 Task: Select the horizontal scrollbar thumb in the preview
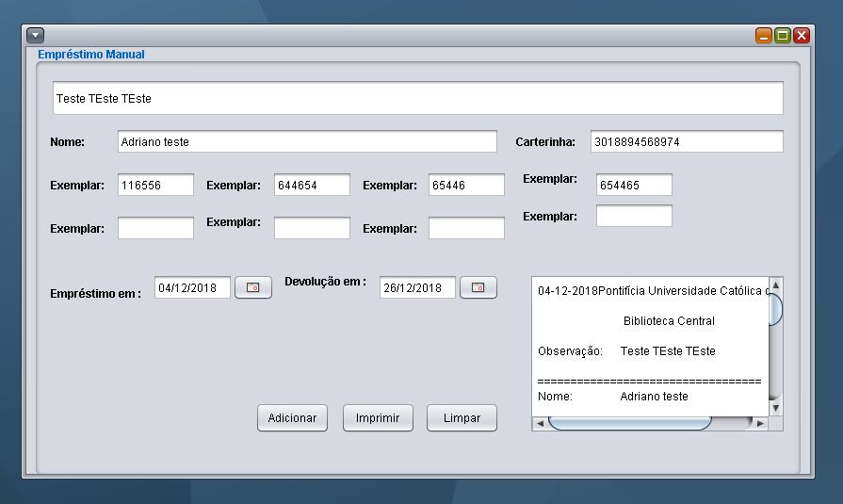coord(629,423)
